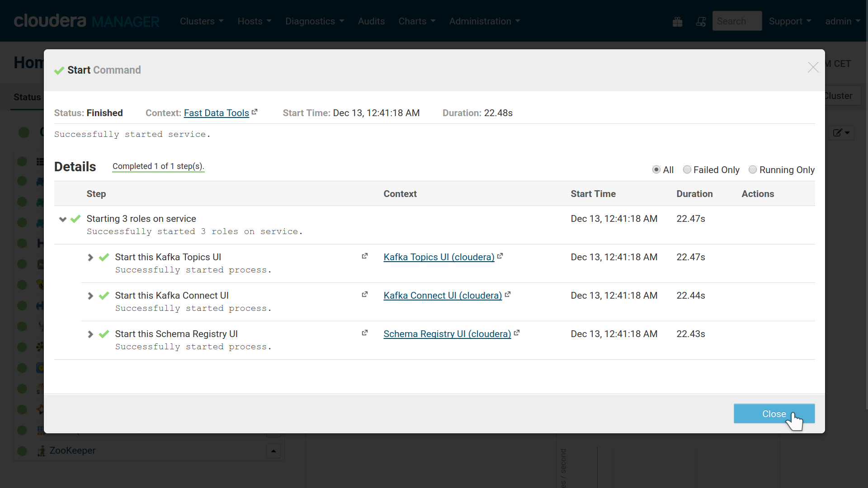Expand the Schema Registry UI step row
Screen dimensions: 868x488
coord(90,333)
